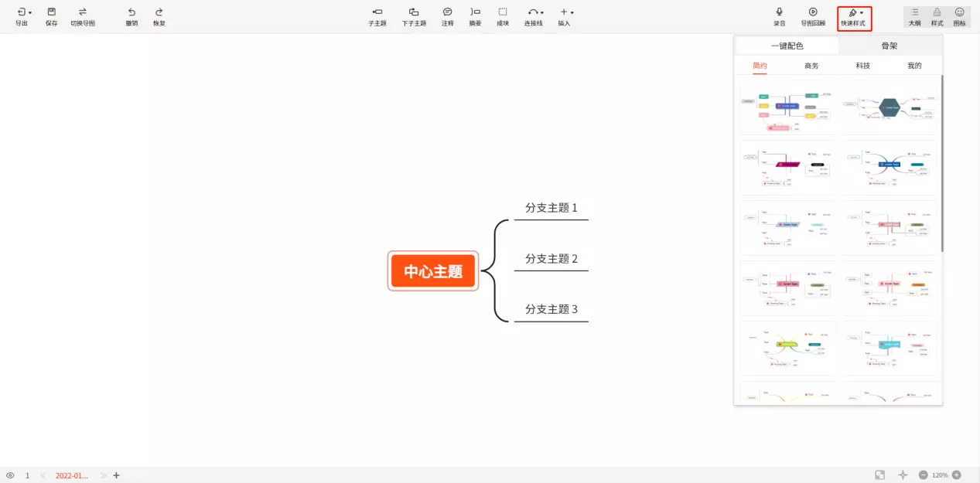Image resolution: width=980 pixels, height=483 pixels.
Task: Expand the 导出 (export) dropdown
Action: pyautogui.click(x=23, y=12)
